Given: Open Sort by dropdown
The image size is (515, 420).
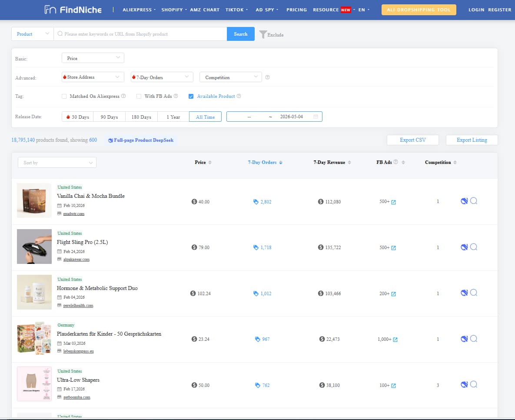Looking at the screenshot, I should [57, 163].
